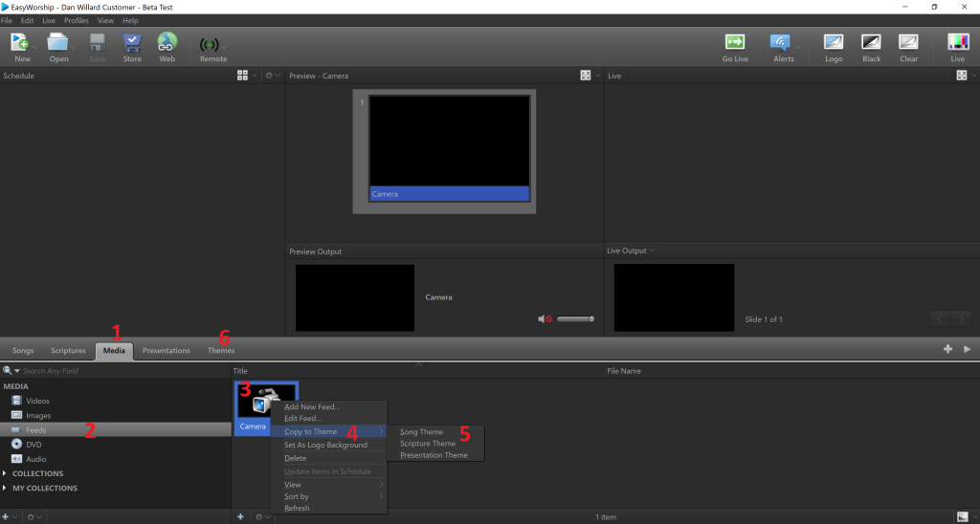
Task: Click the Preview panel grid view icon
Action: pyautogui.click(x=586, y=76)
